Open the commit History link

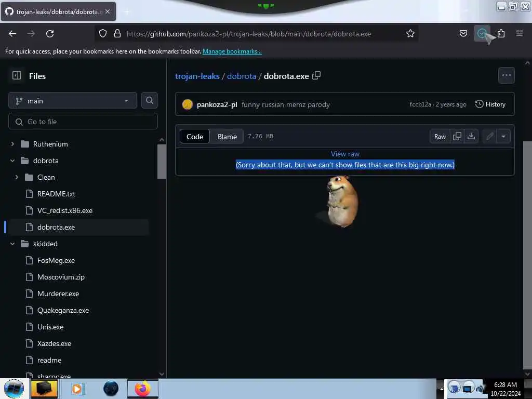coord(490,104)
